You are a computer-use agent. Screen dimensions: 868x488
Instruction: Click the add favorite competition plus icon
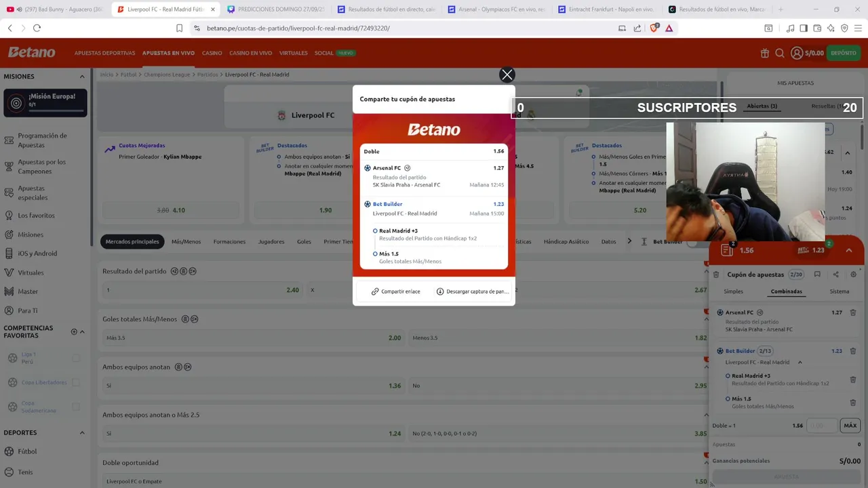click(x=74, y=332)
